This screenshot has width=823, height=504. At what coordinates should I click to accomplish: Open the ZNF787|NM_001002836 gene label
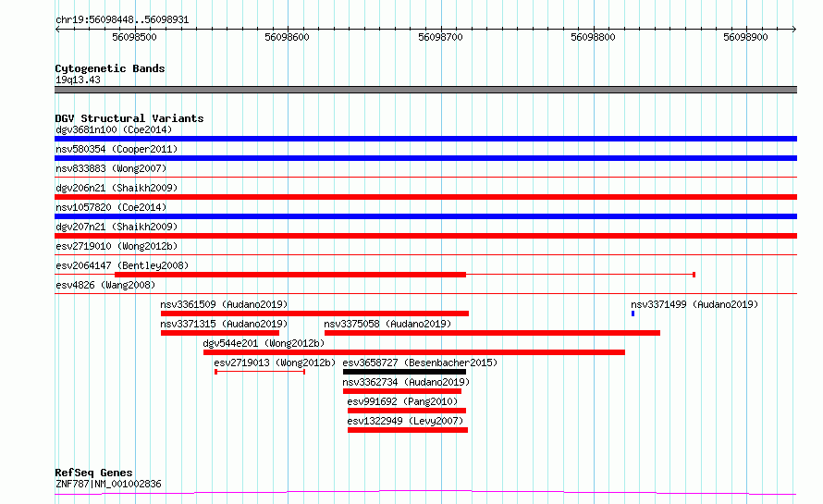point(108,484)
